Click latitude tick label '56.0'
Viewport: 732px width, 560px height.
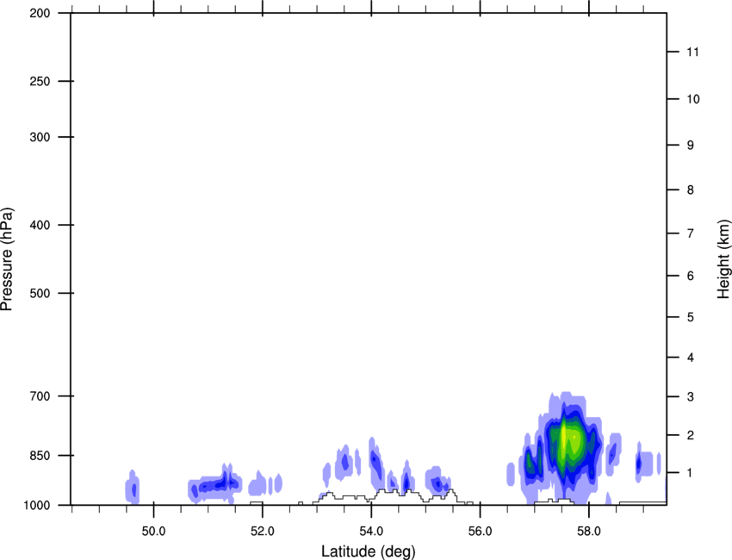[481, 532]
